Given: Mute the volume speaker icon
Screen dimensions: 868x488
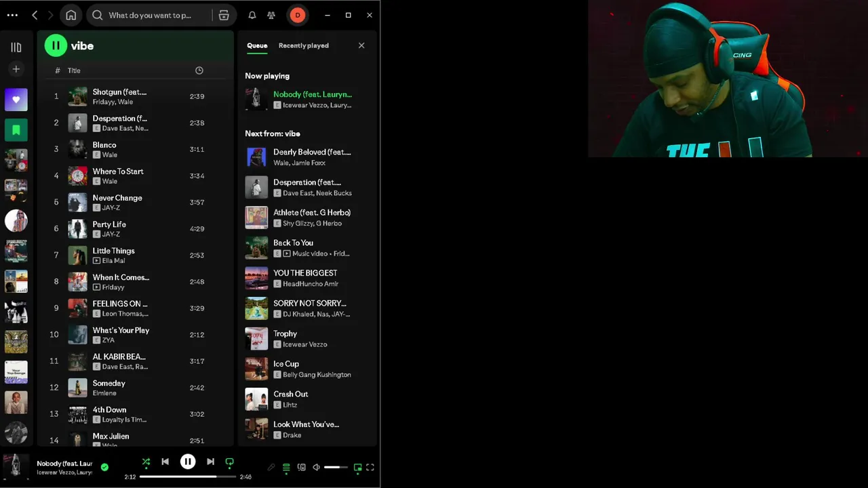Looking at the screenshot, I should [x=317, y=467].
